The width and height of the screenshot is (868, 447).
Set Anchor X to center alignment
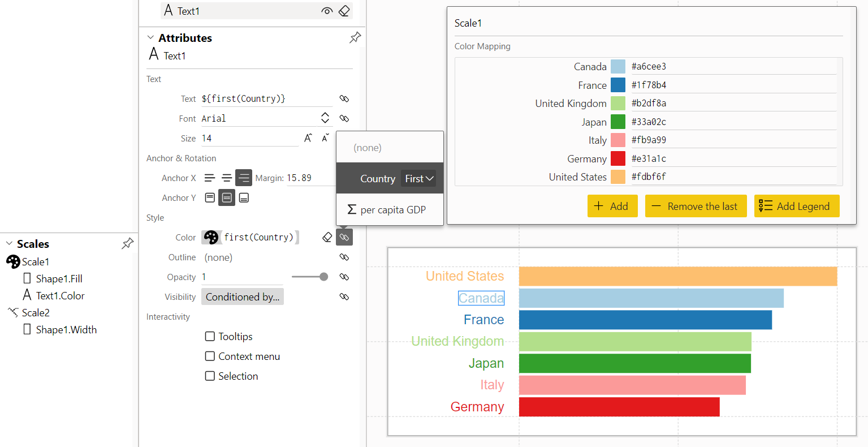pyautogui.click(x=227, y=178)
